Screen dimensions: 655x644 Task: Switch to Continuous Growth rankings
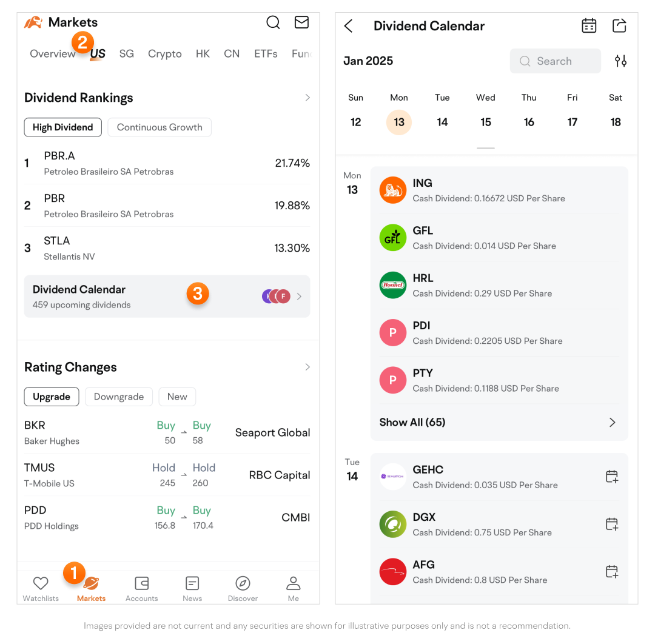[x=160, y=127]
